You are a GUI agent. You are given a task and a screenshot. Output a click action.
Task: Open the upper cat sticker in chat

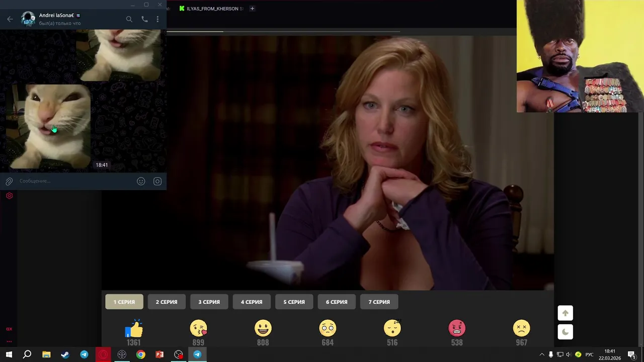(118, 55)
